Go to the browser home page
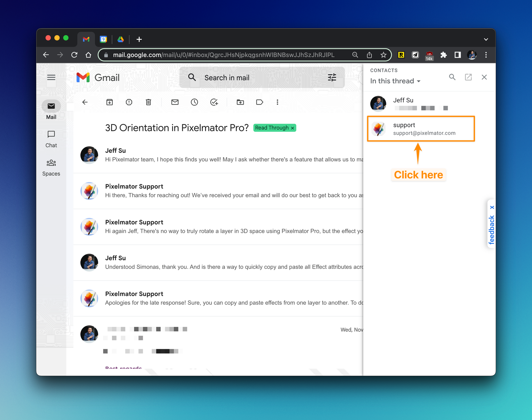Image resolution: width=532 pixels, height=420 pixels. tap(88, 55)
